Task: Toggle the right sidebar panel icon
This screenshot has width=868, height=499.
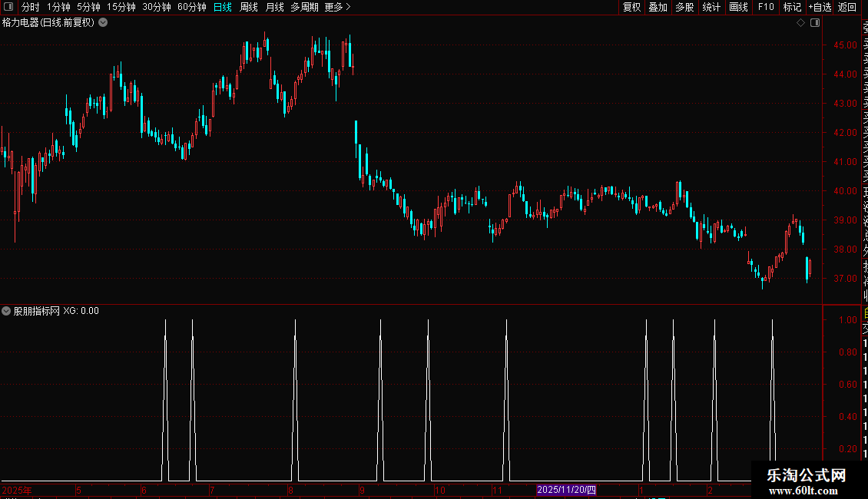Action: pyautogui.click(x=815, y=23)
